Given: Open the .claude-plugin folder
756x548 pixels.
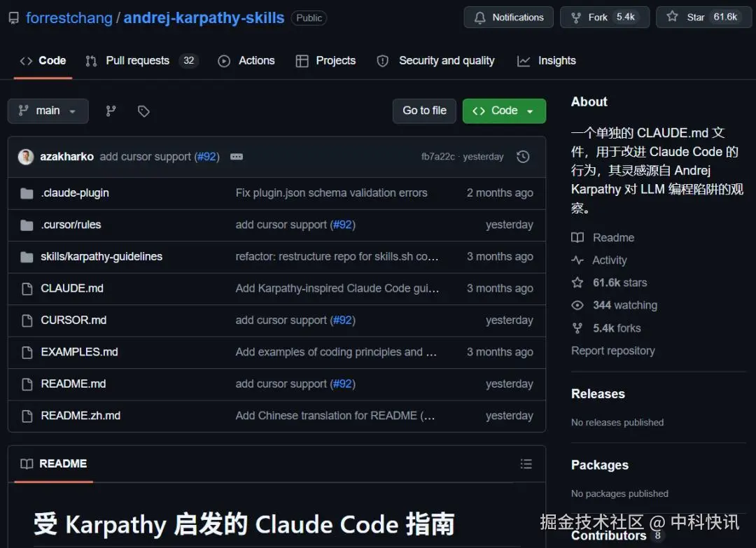Looking at the screenshot, I should 75,192.
